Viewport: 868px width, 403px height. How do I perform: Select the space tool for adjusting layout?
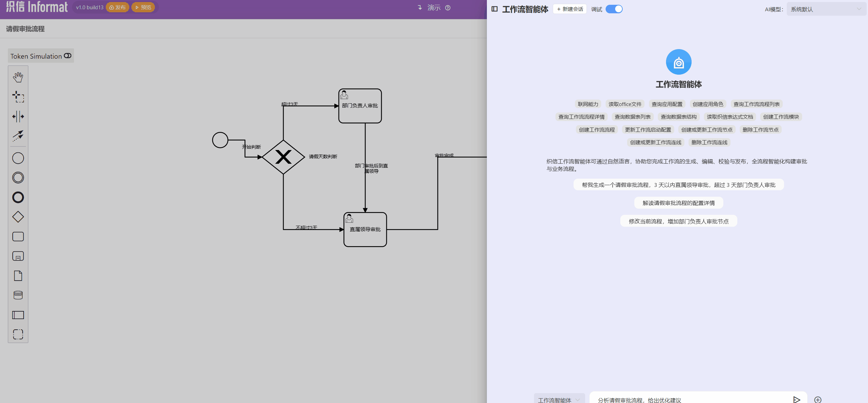click(18, 116)
